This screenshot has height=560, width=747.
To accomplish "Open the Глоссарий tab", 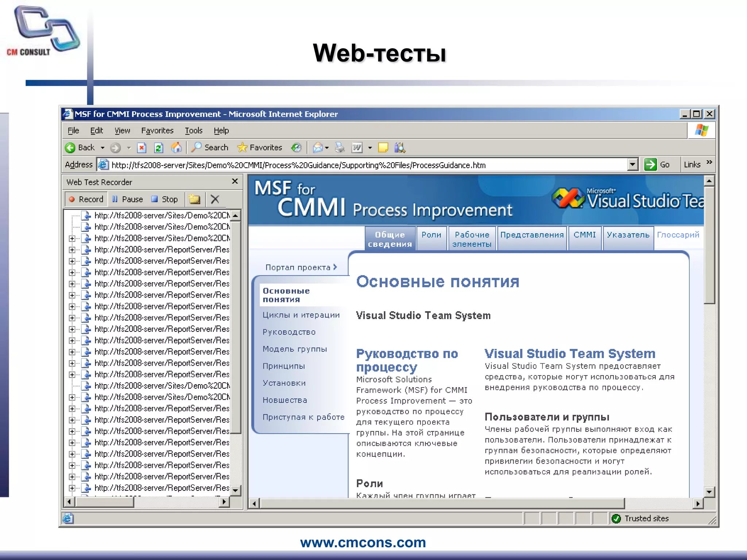I will 678,235.
